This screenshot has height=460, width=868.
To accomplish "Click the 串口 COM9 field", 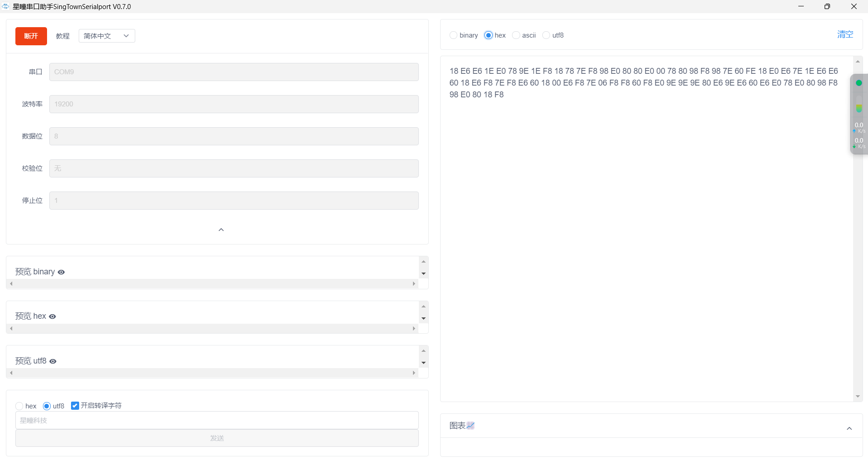I will [234, 72].
